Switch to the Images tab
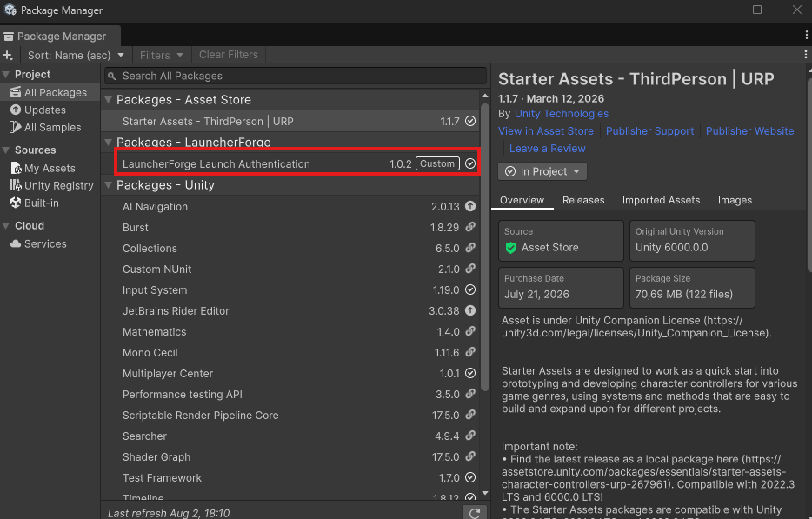The image size is (812, 519). click(735, 201)
